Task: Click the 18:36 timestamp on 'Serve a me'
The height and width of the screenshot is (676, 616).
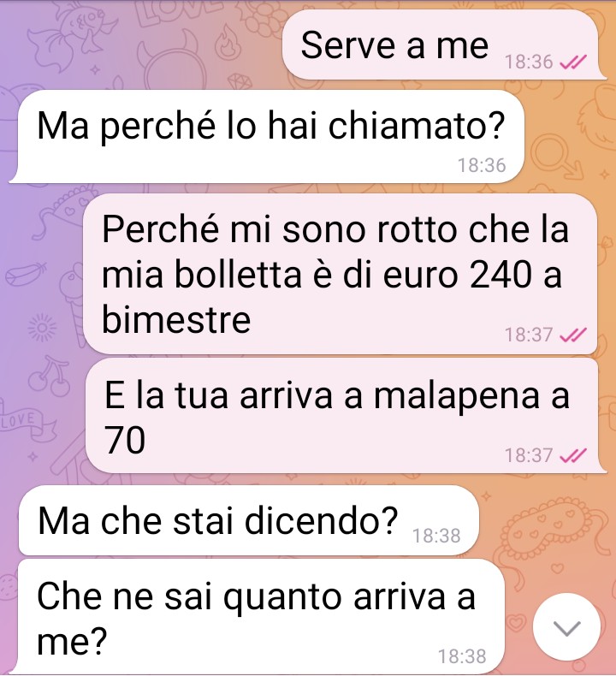Action: click(x=529, y=62)
